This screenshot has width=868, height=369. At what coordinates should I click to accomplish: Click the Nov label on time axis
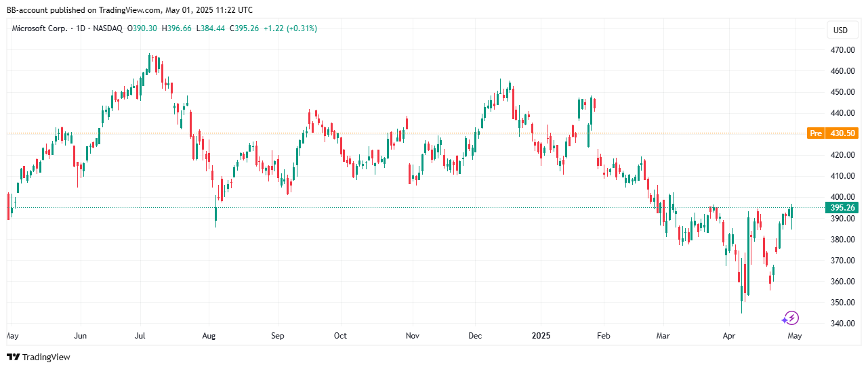[412, 336]
